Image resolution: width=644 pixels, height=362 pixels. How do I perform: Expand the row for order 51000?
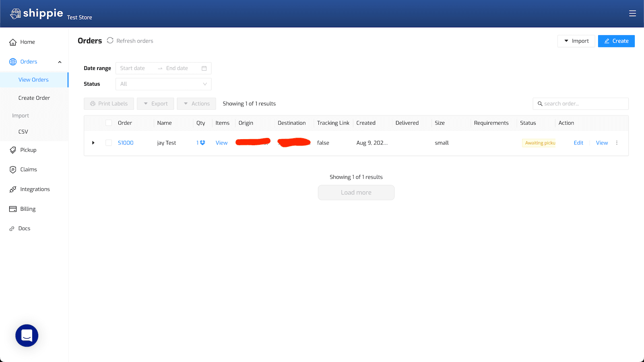93,142
